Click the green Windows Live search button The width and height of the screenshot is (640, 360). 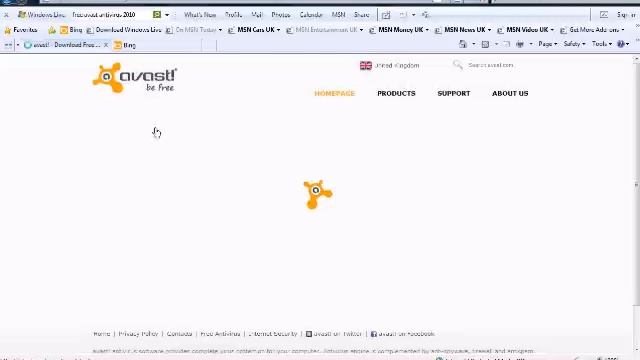(157, 15)
